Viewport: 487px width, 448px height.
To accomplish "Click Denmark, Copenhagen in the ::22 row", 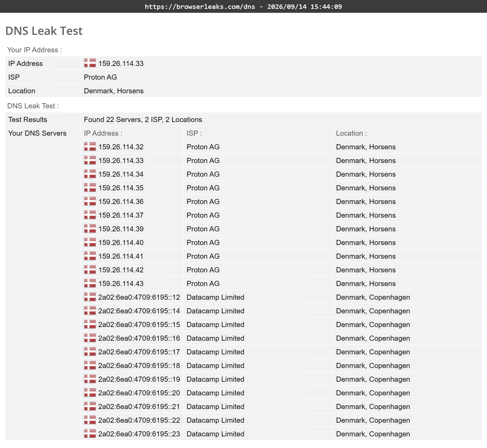I will click(373, 420).
